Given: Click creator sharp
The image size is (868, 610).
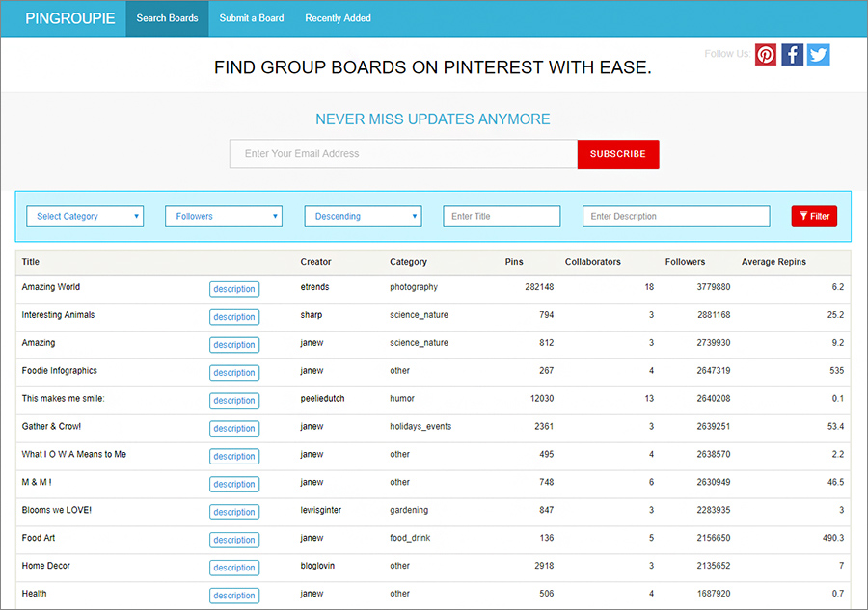Looking at the screenshot, I should [x=312, y=315].
